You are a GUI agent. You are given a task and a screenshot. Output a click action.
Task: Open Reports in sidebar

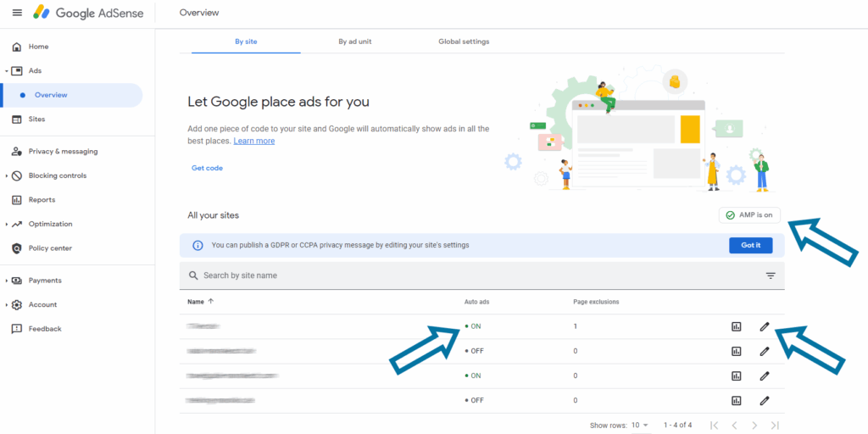click(x=42, y=200)
